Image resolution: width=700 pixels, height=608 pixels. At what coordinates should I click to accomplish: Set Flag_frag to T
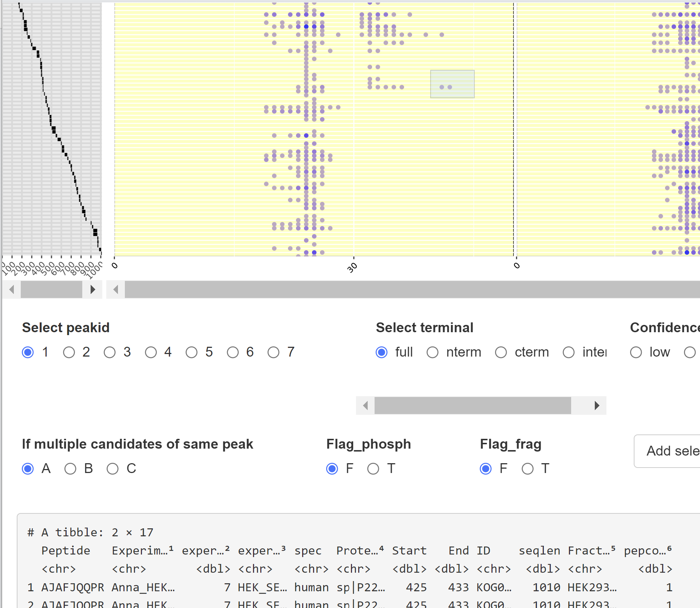click(527, 469)
